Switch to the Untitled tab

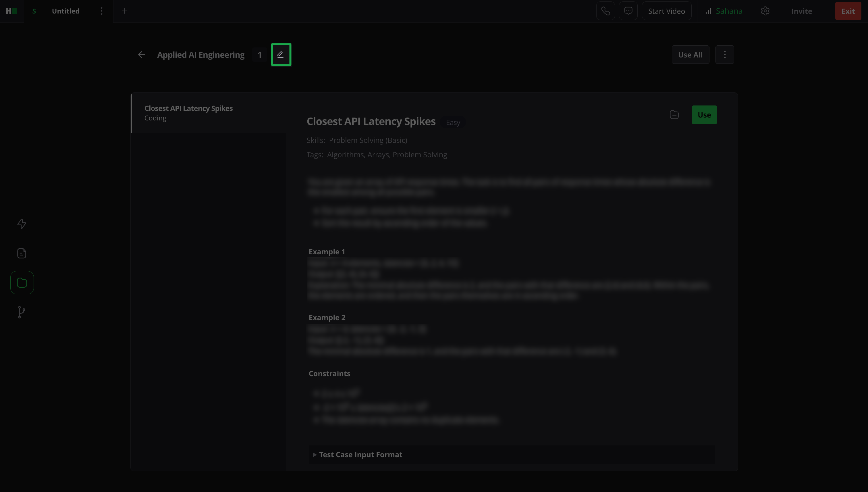pyautogui.click(x=65, y=11)
